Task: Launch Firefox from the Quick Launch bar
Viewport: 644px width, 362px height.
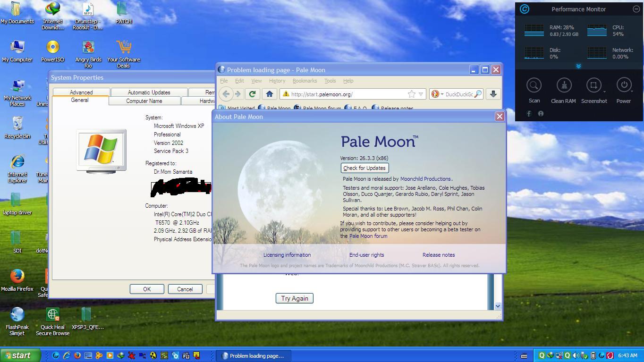Action: [77, 355]
